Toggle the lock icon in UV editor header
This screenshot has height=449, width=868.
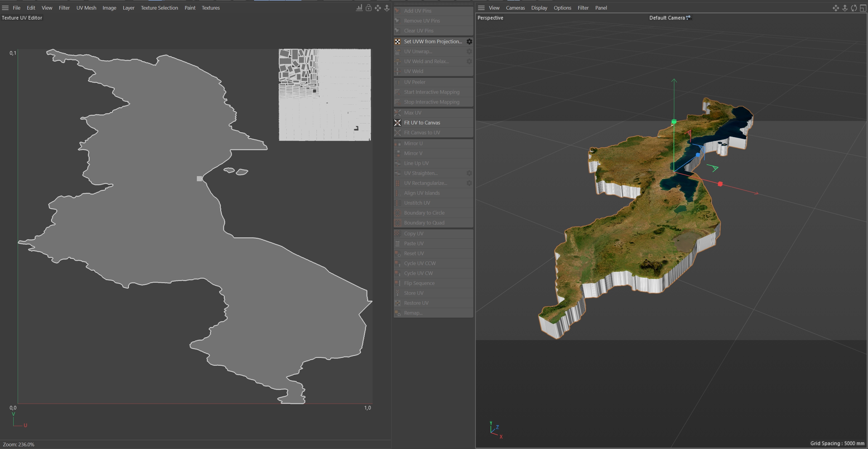tap(368, 8)
